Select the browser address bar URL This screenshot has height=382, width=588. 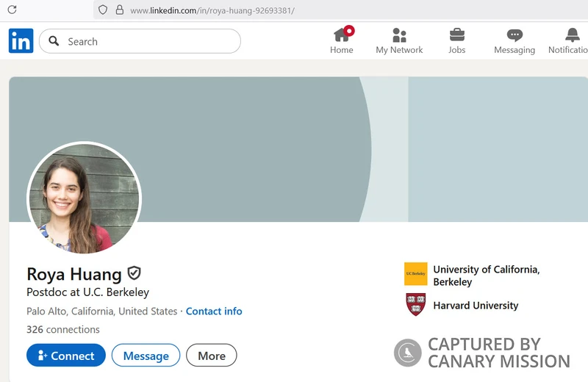[x=212, y=11]
